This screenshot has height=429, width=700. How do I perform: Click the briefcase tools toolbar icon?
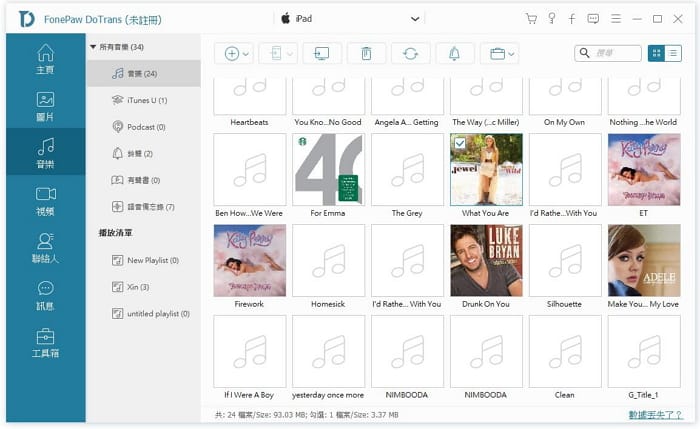pos(497,54)
